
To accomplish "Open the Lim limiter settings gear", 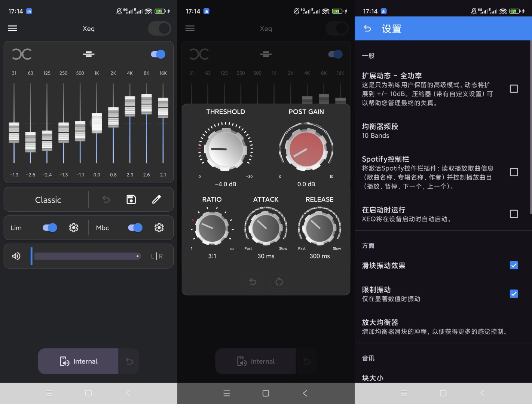I will [x=74, y=227].
